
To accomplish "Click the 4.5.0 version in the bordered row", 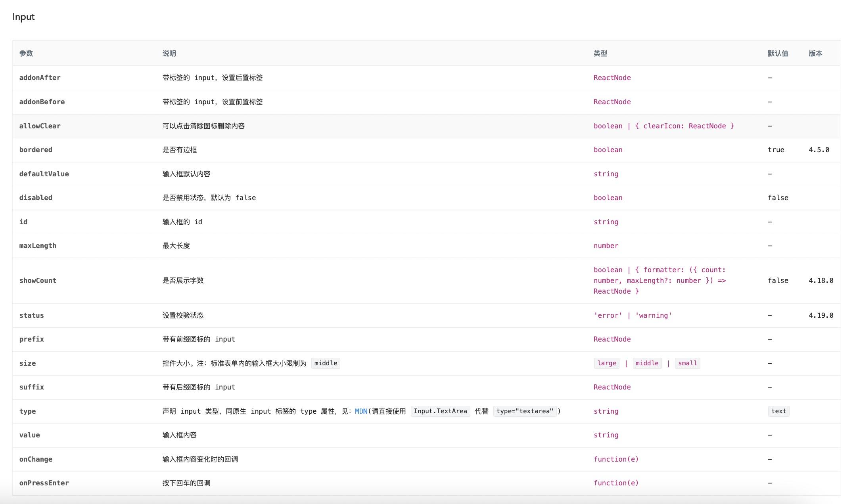I will click(x=819, y=150).
